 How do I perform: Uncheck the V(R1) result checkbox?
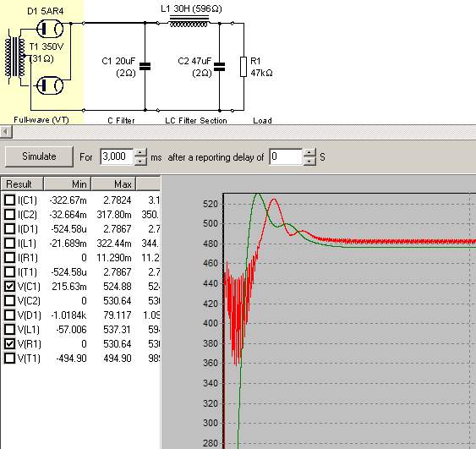pyautogui.click(x=9, y=343)
